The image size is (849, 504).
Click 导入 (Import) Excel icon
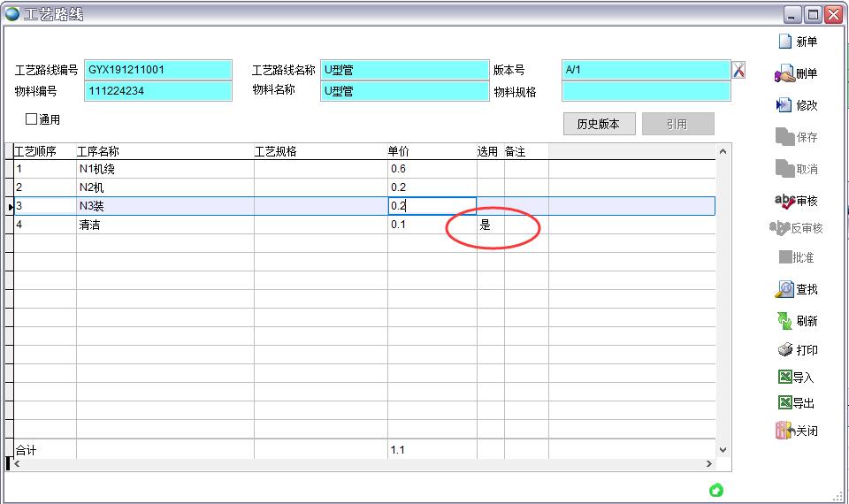coord(784,378)
